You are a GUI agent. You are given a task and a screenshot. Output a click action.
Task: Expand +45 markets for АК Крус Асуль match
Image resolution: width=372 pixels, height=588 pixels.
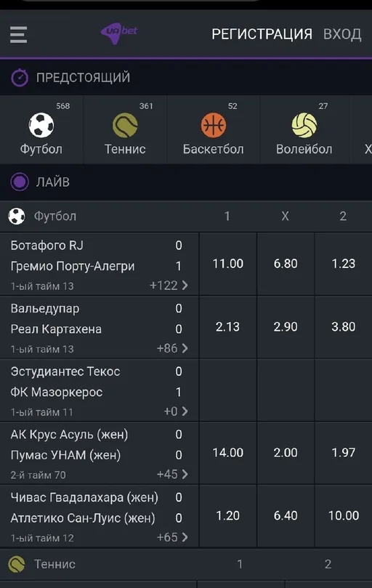coord(172,475)
